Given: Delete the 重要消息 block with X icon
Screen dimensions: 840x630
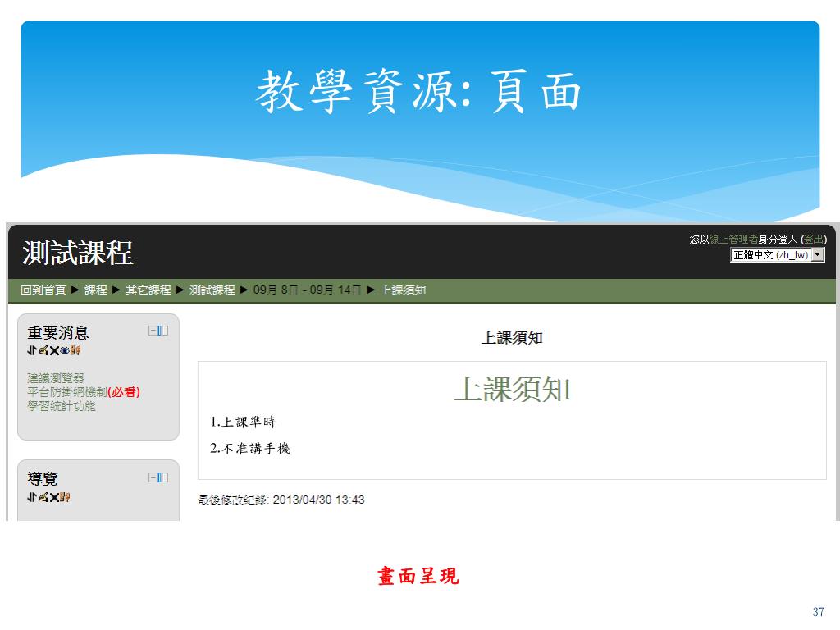Looking at the screenshot, I should click(54, 351).
